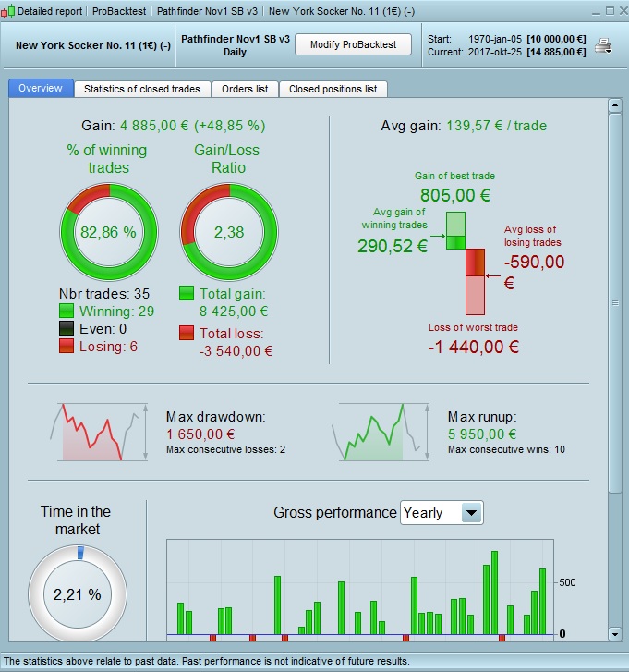Screen dimensions: 629x672
Task: Open the Closed positions list tab
Action: 333,89
